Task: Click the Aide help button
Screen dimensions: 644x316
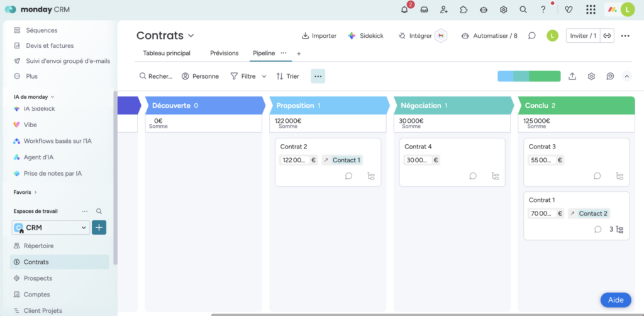Action: [x=616, y=300]
